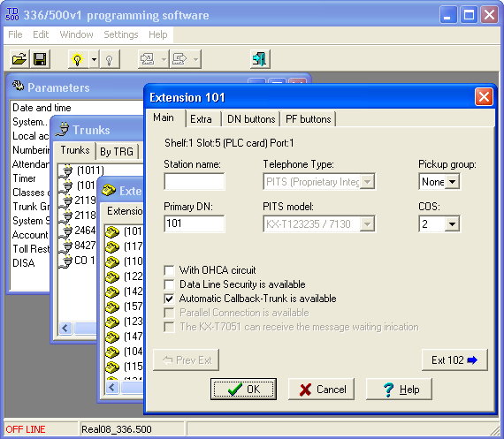Select the CO 1 trunk plug icon
This screenshot has height=439, width=504.
point(67,261)
